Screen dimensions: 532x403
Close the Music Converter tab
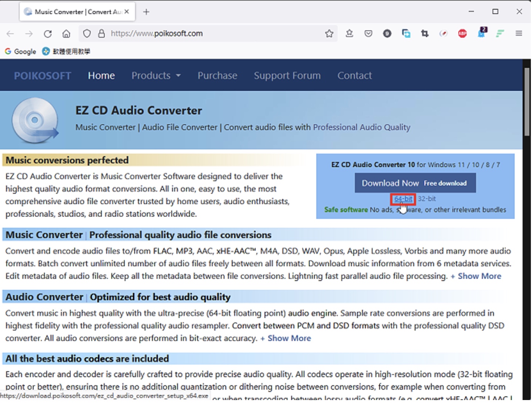pyautogui.click(x=127, y=11)
